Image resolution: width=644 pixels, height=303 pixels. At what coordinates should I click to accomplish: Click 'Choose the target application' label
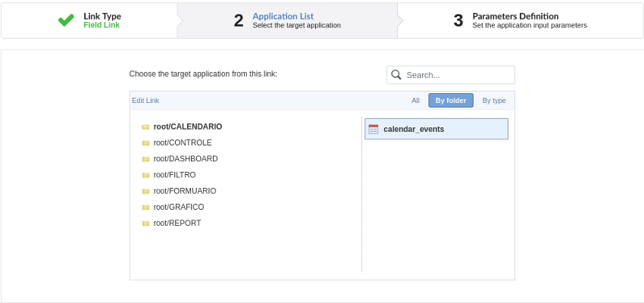[x=203, y=74]
